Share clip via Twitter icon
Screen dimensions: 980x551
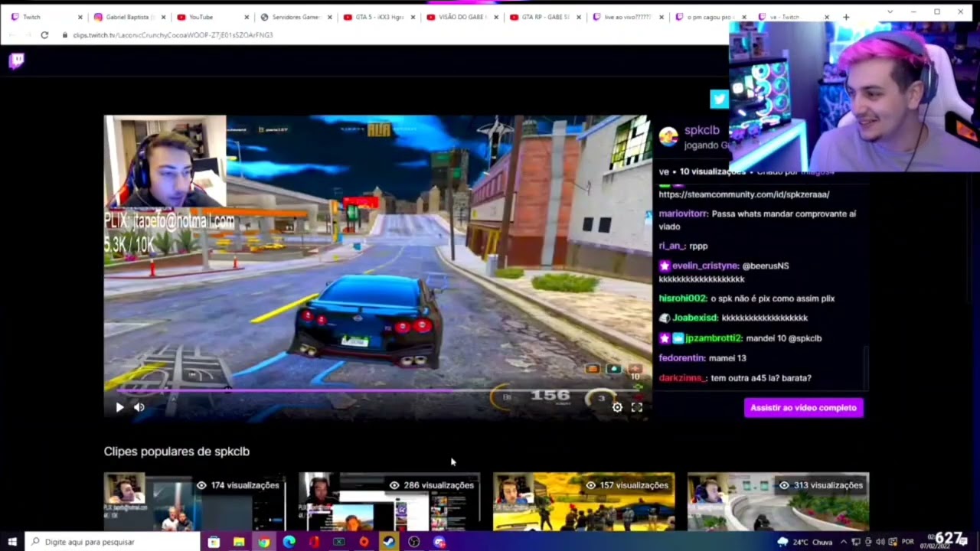pos(719,99)
